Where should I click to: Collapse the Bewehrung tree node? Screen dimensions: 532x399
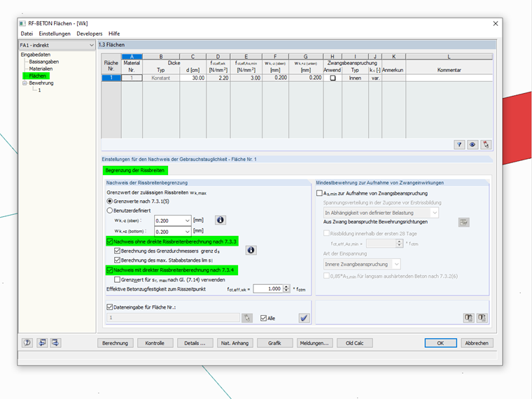tap(24, 83)
